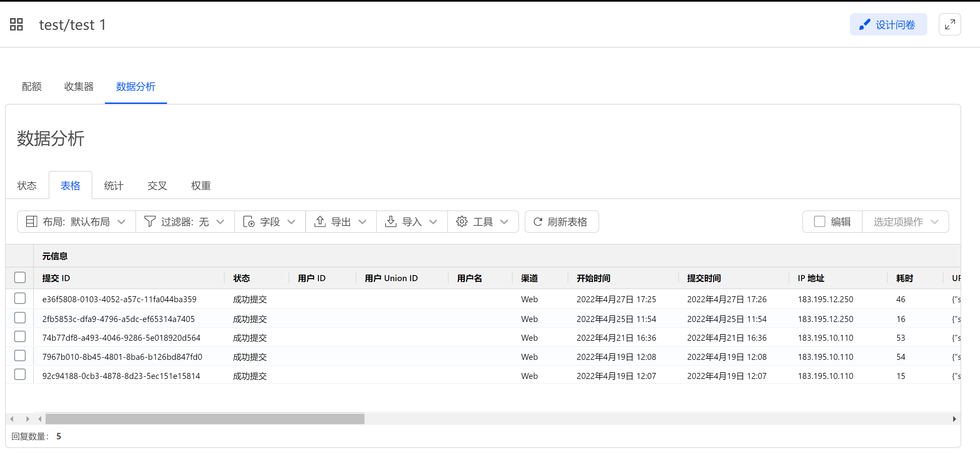Switch to the 配额 tab
The width and height of the screenshot is (980, 453).
tap(32, 86)
